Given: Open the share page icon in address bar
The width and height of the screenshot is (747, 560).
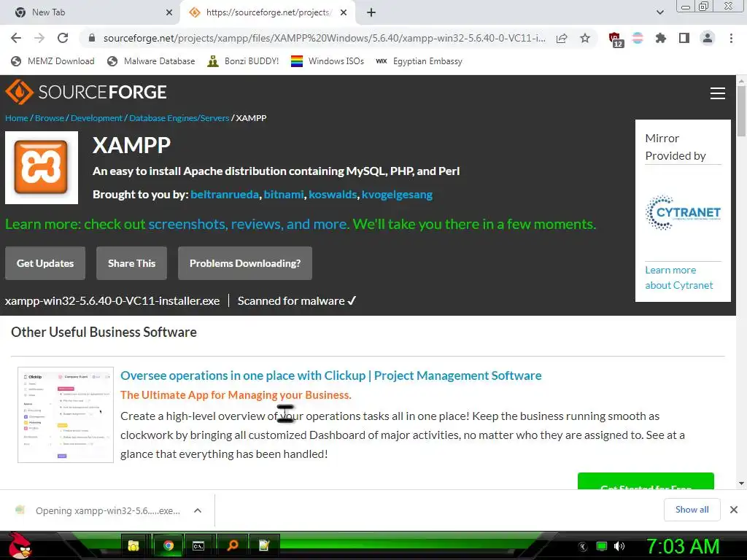Looking at the screenshot, I should click(562, 38).
